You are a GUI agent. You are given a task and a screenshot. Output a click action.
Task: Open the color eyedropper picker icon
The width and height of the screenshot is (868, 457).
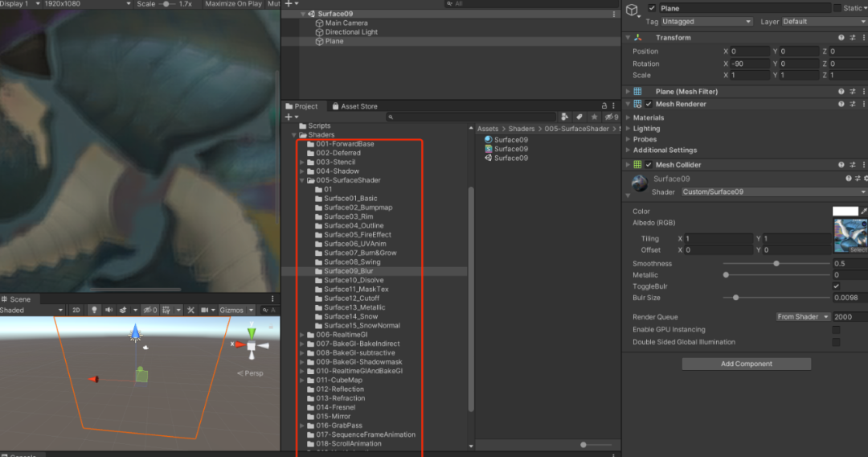click(863, 211)
